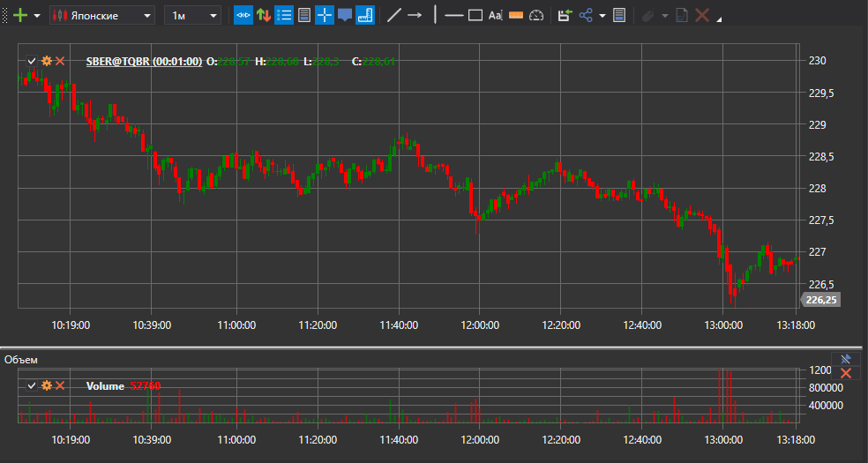Click the greyed-out tag icon in toolbar
This screenshot has width=868, height=463.
[x=647, y=16]
